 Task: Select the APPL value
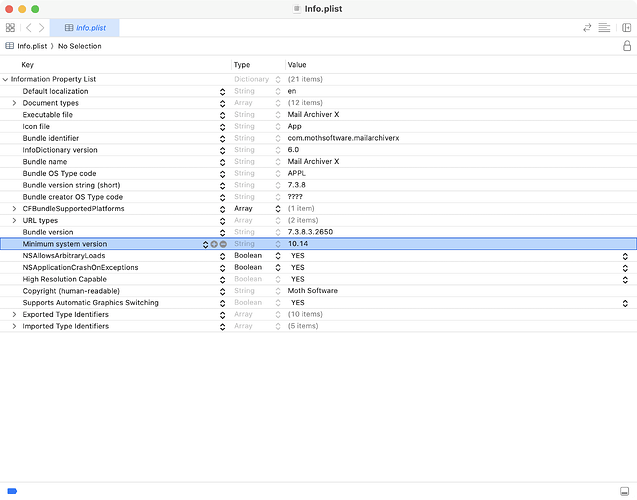pos(297,173)
